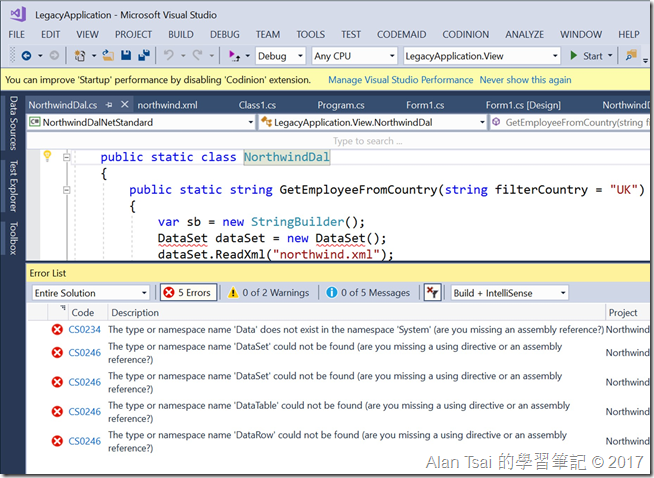Viewport: 654px width, 478px height.
Task: Collapse the NorthwindDal class outline
Action: (66, 157)
